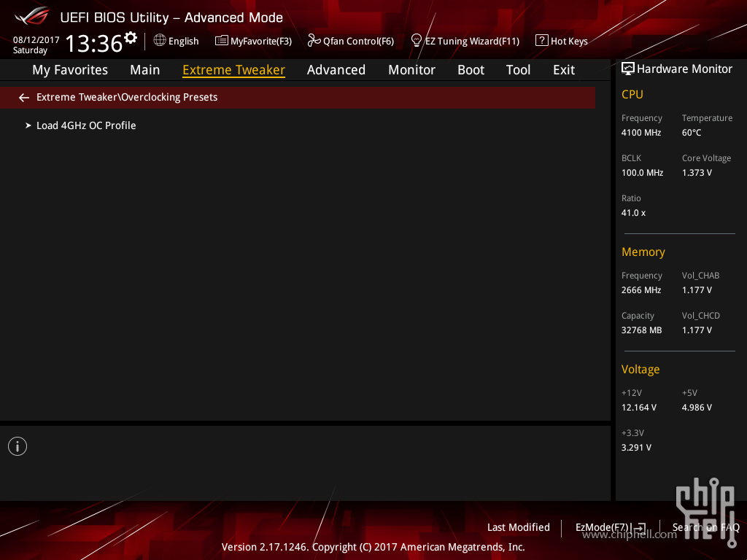Click the globe language icon
This screenshot has height=560, width=747.
160,40
